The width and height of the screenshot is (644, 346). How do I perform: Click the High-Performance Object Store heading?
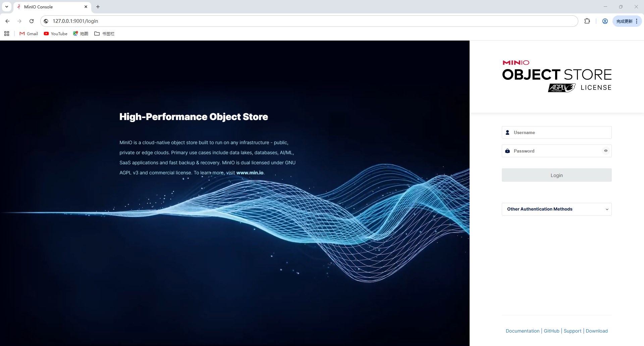[194, 117]
